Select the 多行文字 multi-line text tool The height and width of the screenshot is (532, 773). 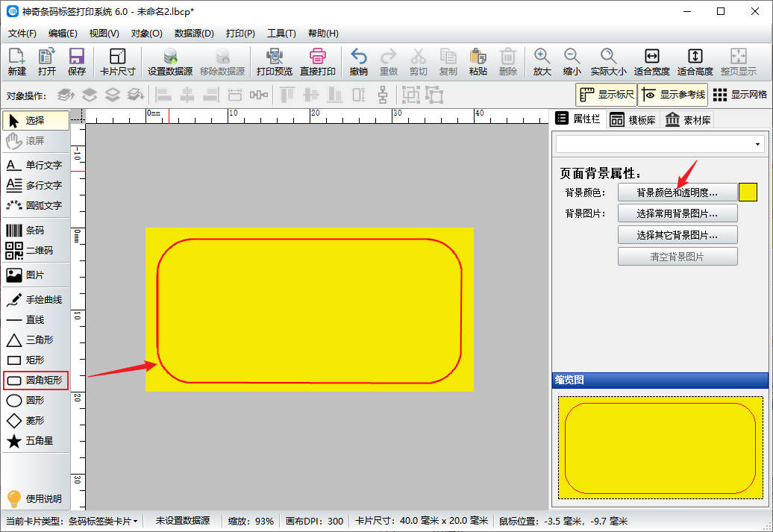tap(35, 185)
